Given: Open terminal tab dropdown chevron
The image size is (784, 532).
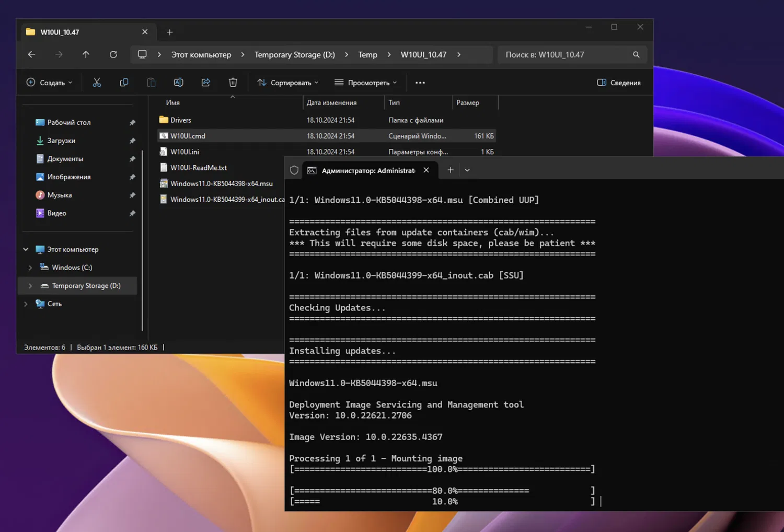Looking at the screenshot, I should pyautogui.click(x=467, y=170).
